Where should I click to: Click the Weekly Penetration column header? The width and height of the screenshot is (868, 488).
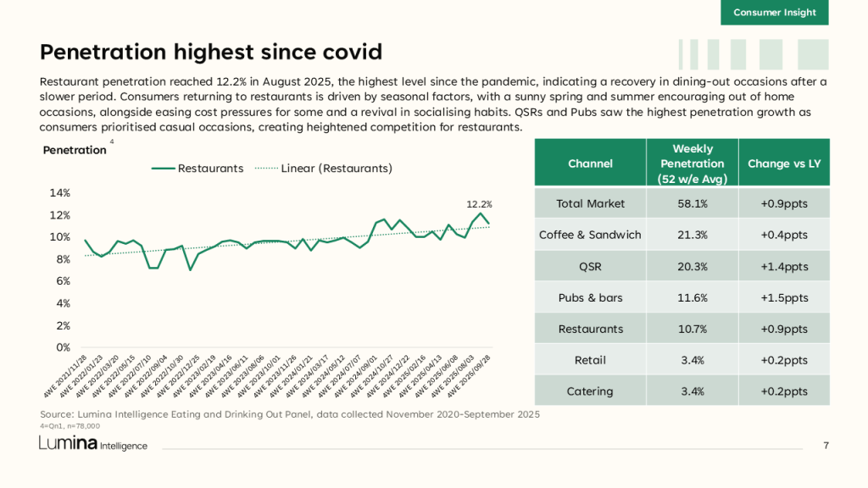coord(692,163)
